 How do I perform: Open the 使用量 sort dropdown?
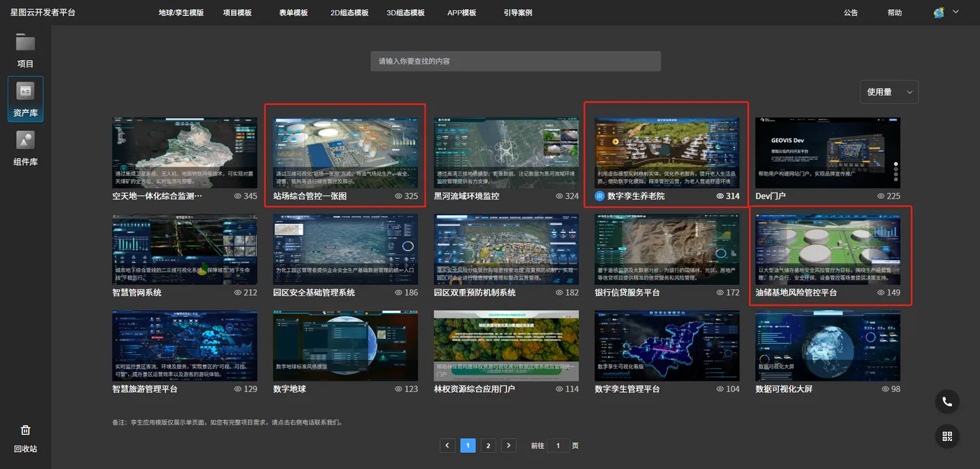click(889, 92)
